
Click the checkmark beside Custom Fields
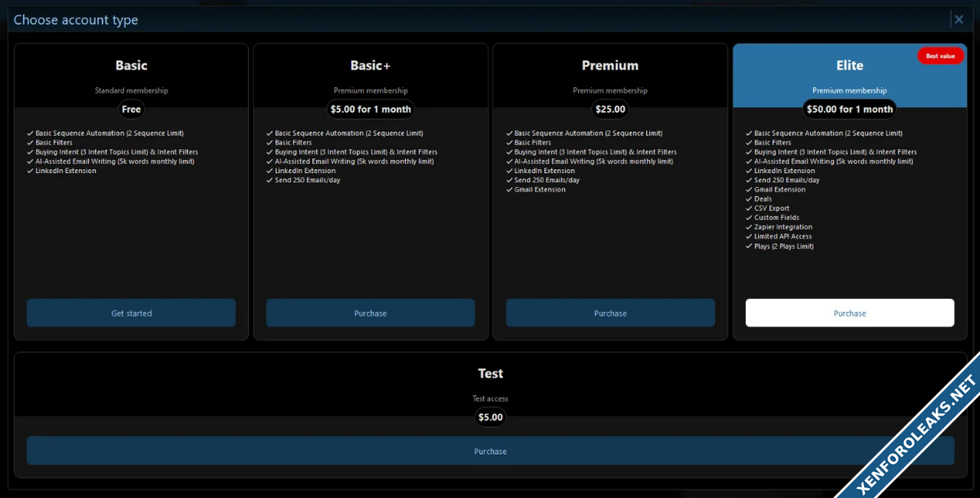click(749, 218)
